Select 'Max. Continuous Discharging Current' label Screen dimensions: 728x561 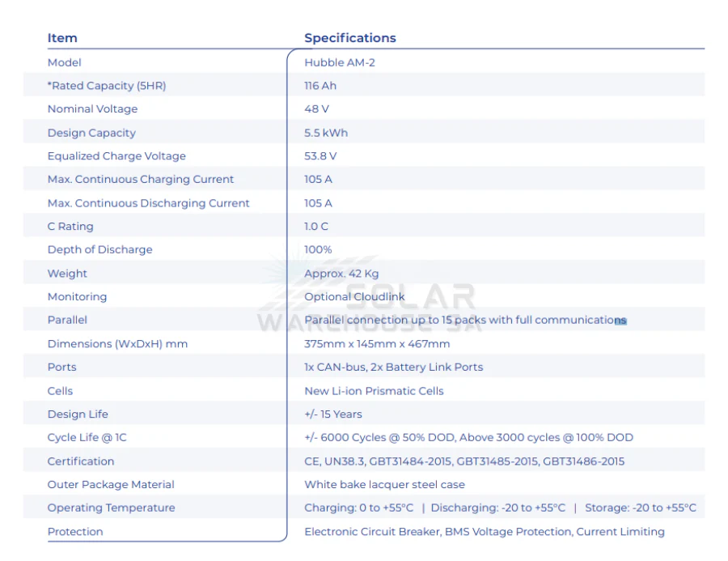[x=148, y=203]
